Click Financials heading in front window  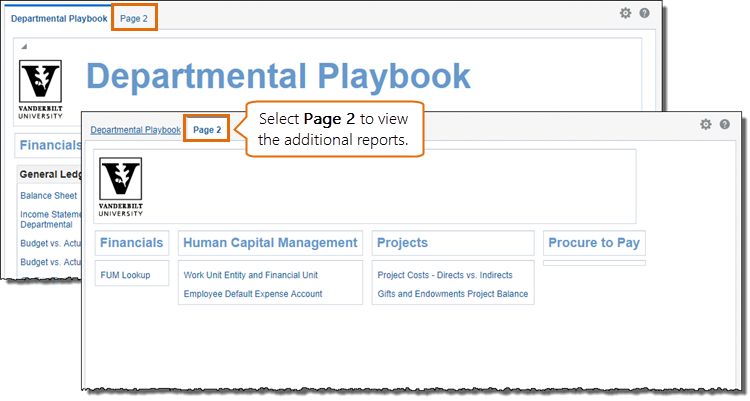click(x=132, y=243)
